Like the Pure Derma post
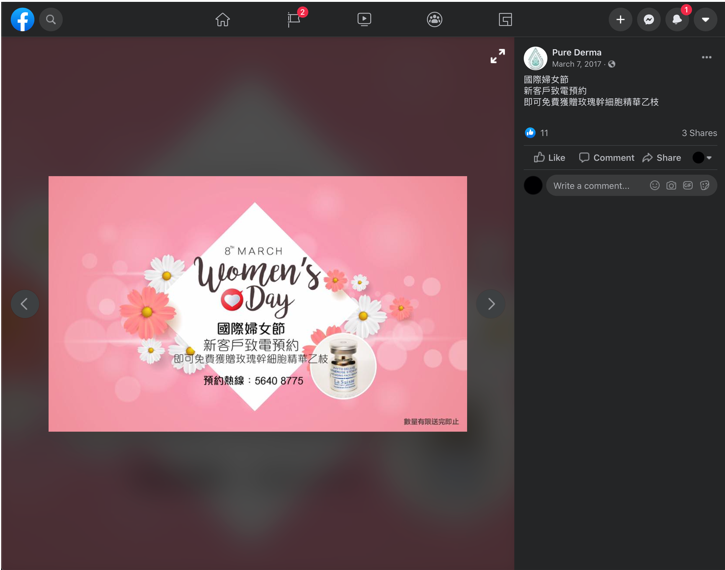Viewport: 725px width, 570px height. 549,158
